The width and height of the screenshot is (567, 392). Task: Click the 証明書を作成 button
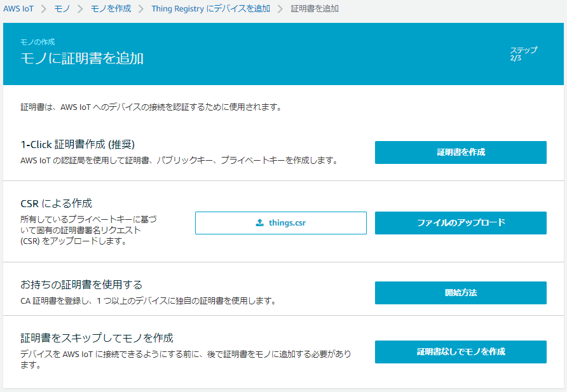[x=460, y=152]
